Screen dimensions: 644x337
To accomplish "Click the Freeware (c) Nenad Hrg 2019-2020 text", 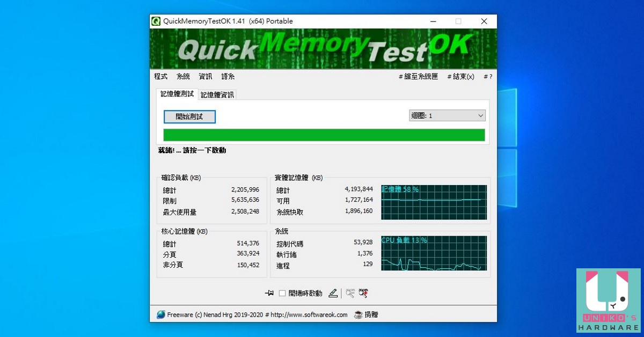I will pyautogui.click(x=215, y=314).
